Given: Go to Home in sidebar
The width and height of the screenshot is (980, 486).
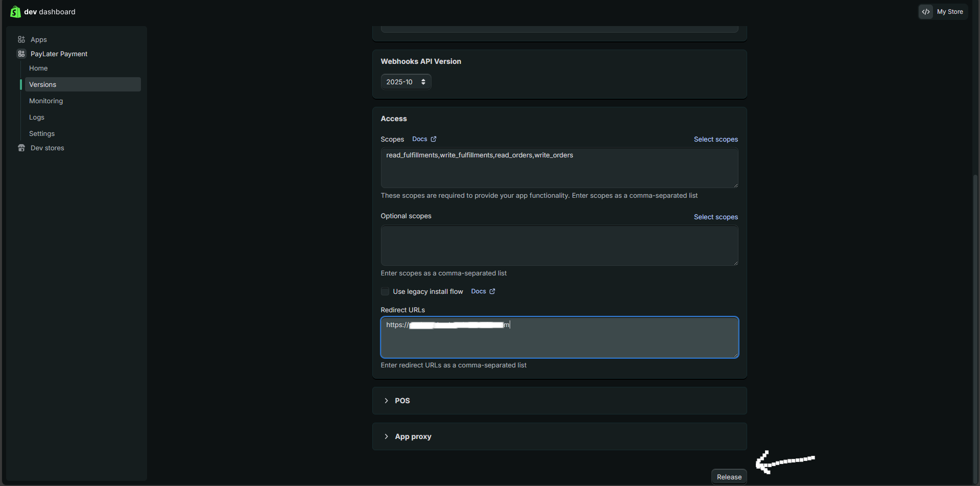Looking at the screenshot, I should [38, 68].
